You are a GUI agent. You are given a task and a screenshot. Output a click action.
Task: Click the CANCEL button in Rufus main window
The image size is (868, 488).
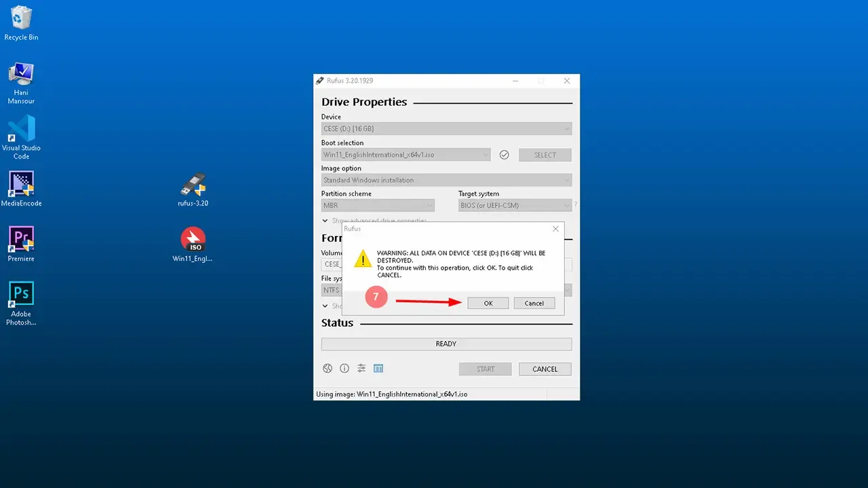point(545,369)
